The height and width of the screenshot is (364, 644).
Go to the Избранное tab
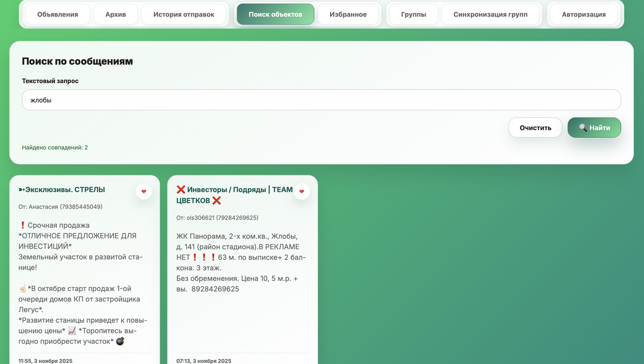pos(348,14)
